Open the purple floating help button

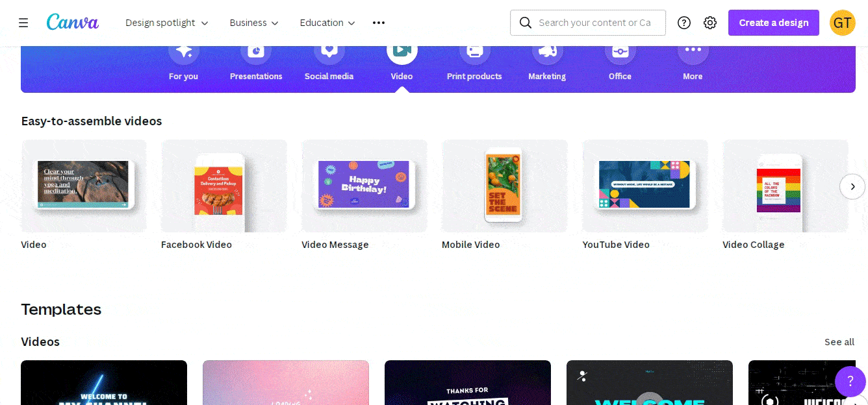tap(850, 381)
